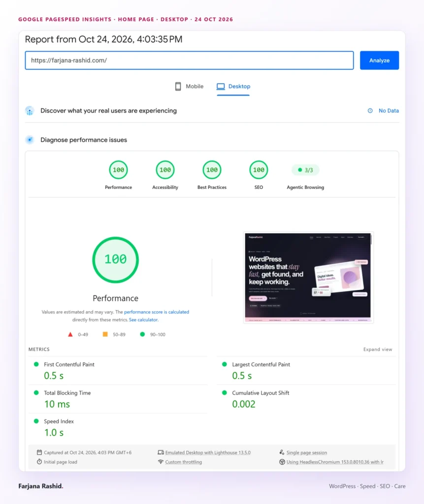
Task: Click the single page session icon
Action: [x=282, y=453]
